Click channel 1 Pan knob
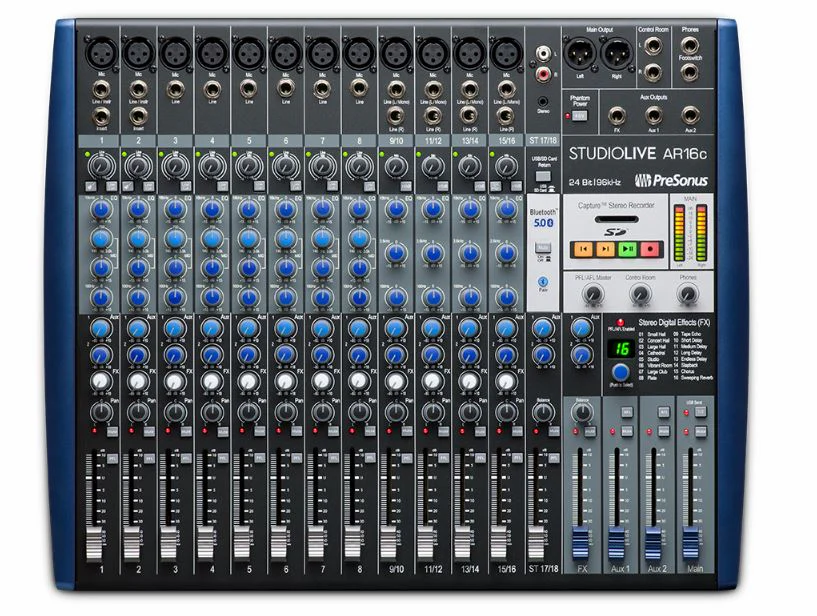The height and width of the screenshot is (616, 817). [x=101, y=412]
